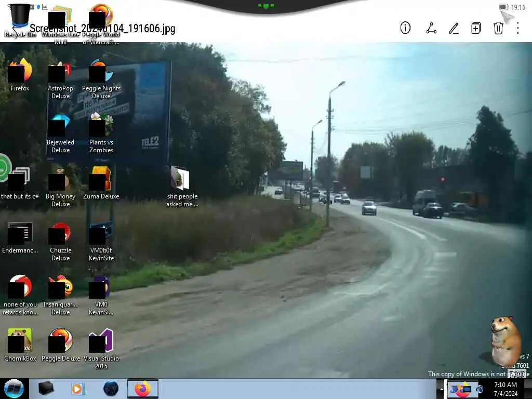Open the three-dot overflow menu
Image resolution: width=532 pixels, height=399 pixels.
tap(518, 28)
